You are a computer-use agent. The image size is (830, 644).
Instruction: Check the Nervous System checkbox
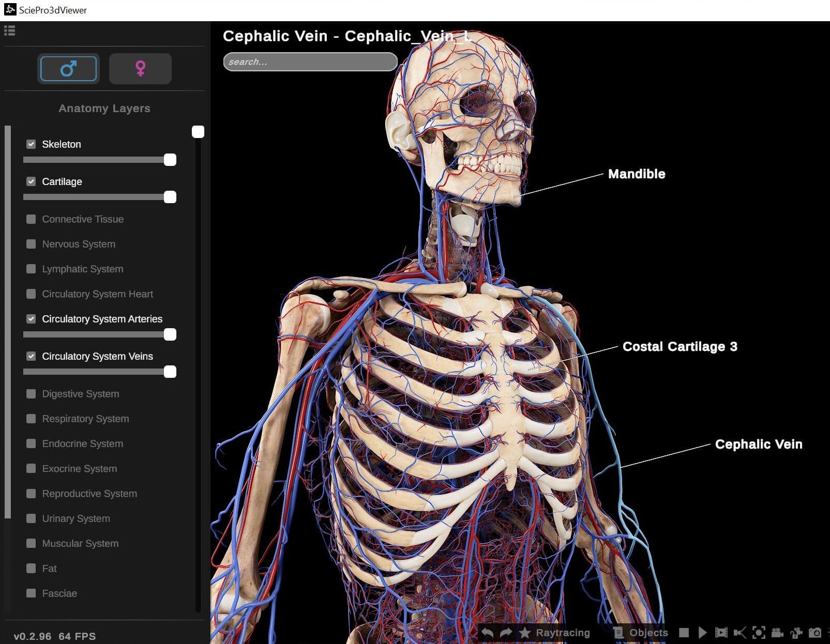pos(31,244)
